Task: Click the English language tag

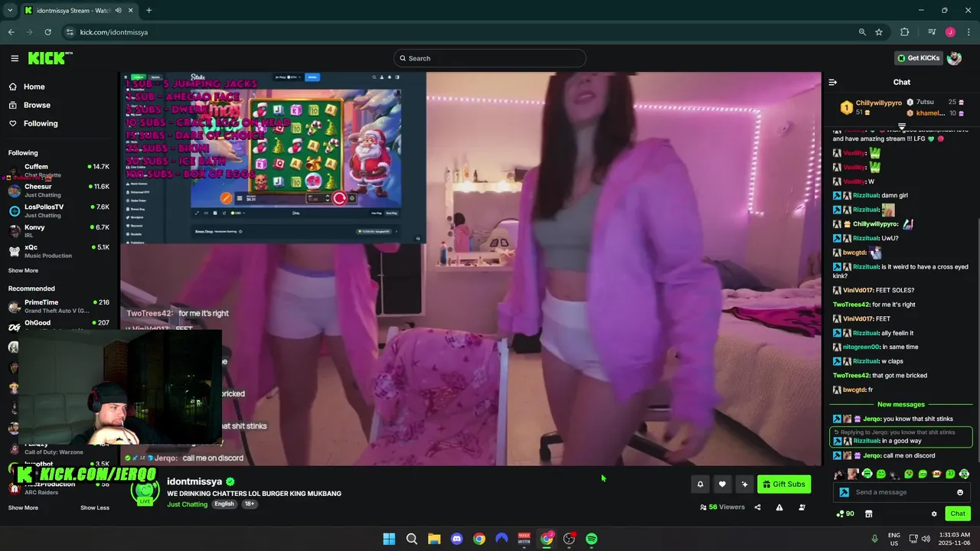Action: (224, 504)
